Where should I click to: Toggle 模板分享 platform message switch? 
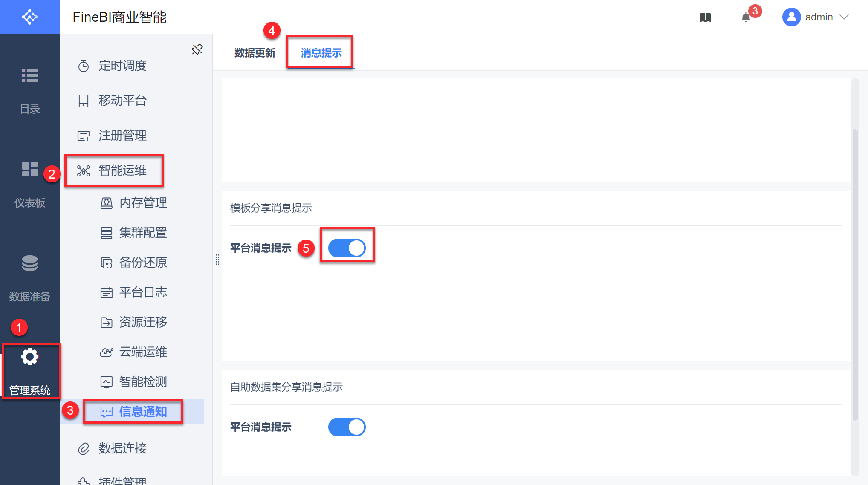point(347,248)
